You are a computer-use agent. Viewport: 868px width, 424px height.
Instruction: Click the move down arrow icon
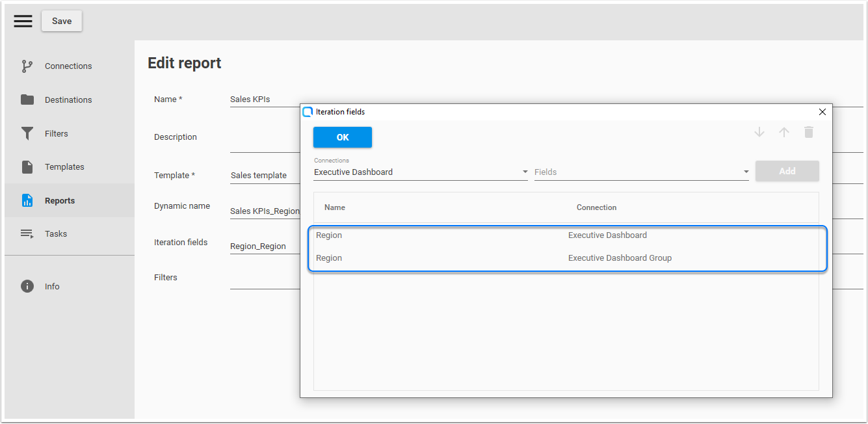click(x=759, y=133)
